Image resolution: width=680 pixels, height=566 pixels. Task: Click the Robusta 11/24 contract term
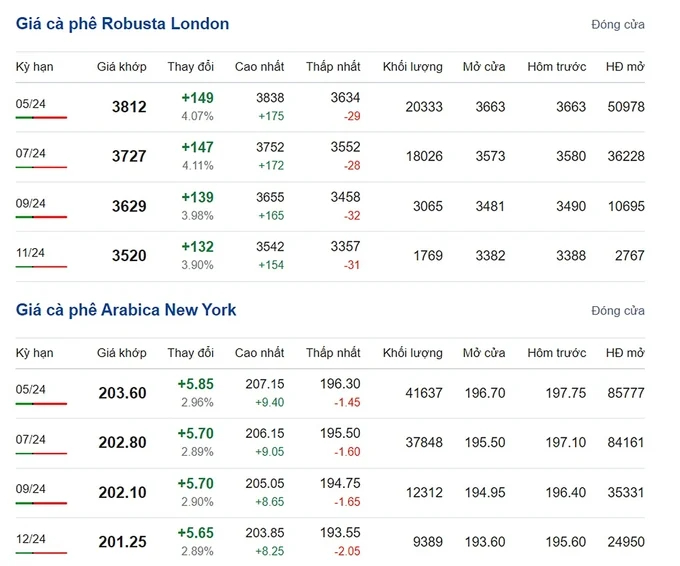[x=30, y=253]
